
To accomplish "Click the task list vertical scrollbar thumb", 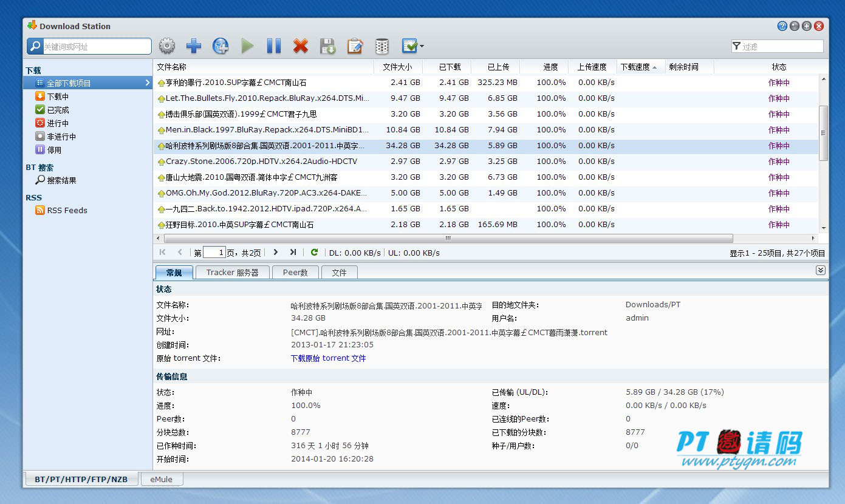I will point(824,133).
